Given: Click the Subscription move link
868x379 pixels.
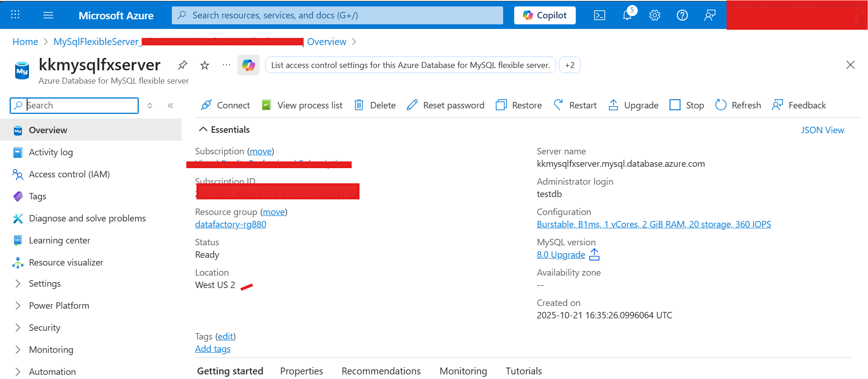Looking at the screenshot, I should point(261,151).
